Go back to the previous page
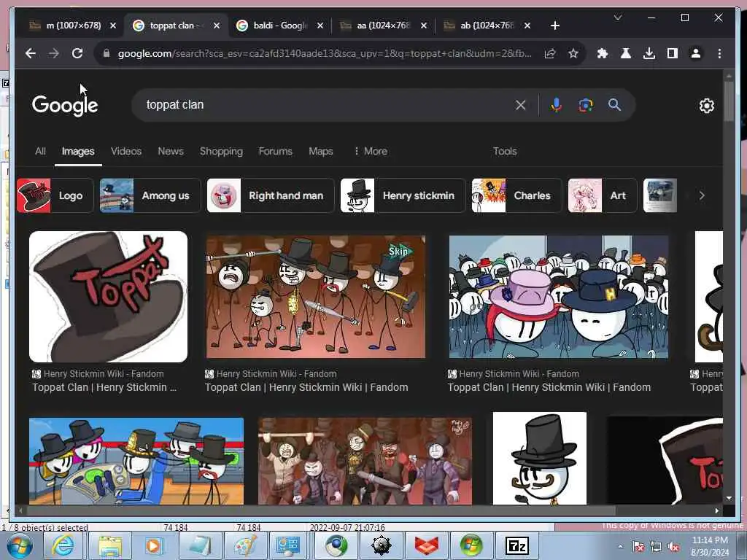747x560 pixels. coord(31,53)
